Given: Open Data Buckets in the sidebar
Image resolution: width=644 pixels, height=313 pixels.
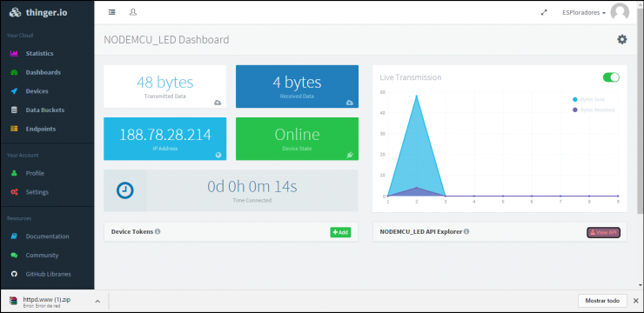Looking at the screenshot, I should coord(45,110).
